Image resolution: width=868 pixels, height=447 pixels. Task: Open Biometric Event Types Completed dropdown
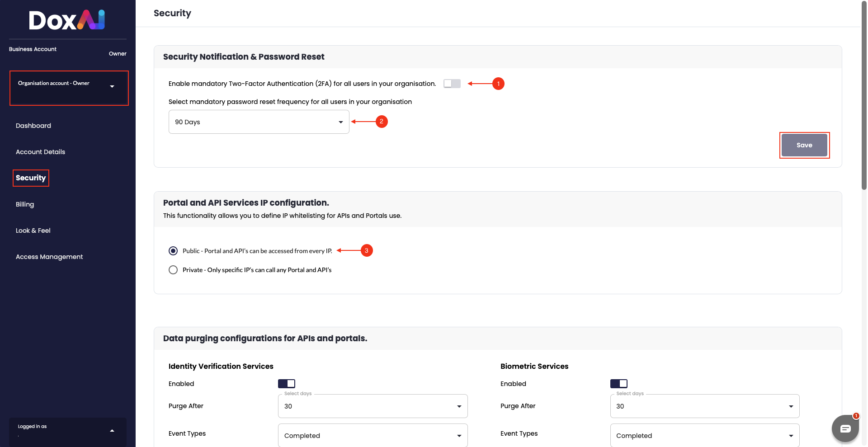pyautogui.click(x=705, y=436)
